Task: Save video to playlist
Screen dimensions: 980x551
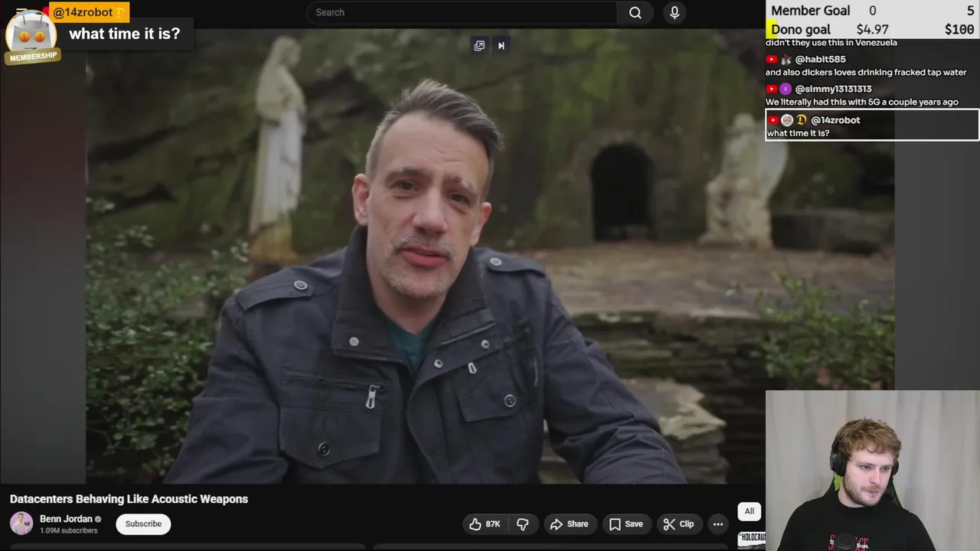Action: [626, 524]
